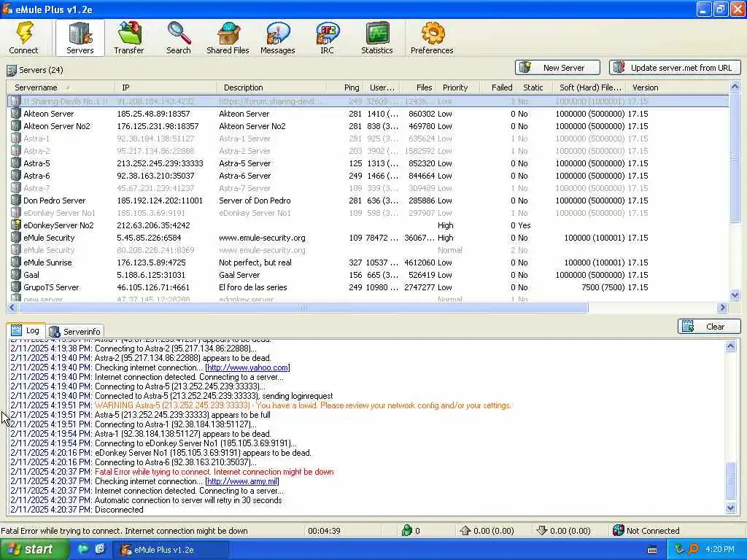Screen dimensions: 747x560
Task: Click the server icon beside eMule Sunrise
Action: 16,262
